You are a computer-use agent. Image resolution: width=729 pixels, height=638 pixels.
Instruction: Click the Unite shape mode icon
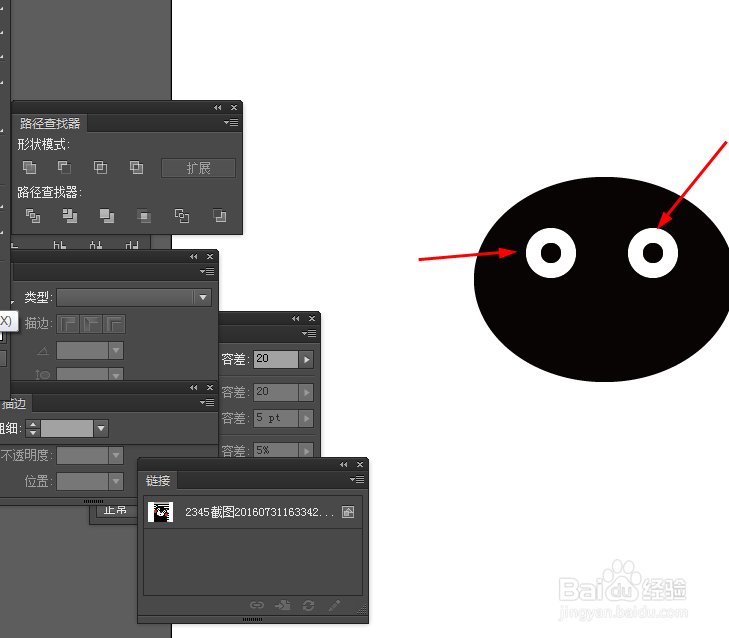click(x=29, y=167)
